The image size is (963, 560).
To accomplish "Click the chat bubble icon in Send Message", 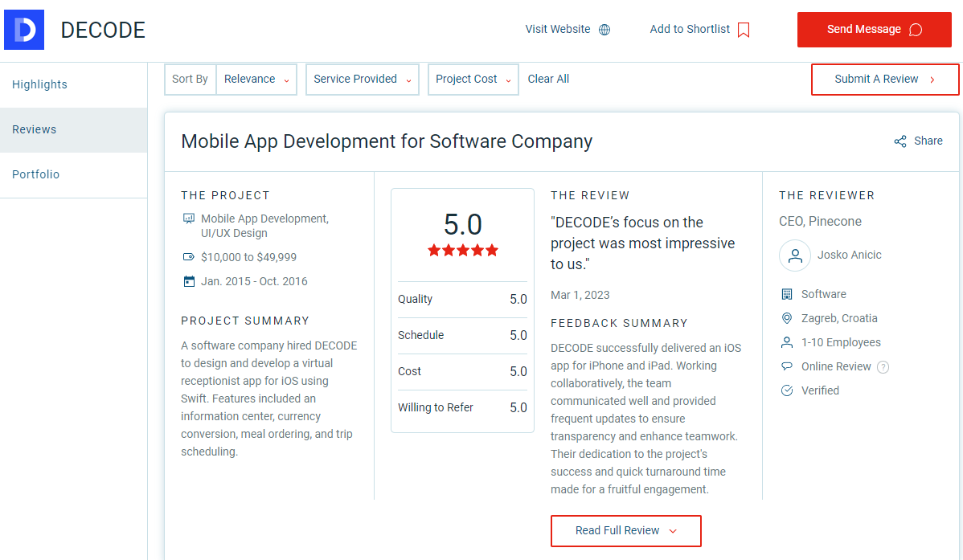I will [915, 30].
